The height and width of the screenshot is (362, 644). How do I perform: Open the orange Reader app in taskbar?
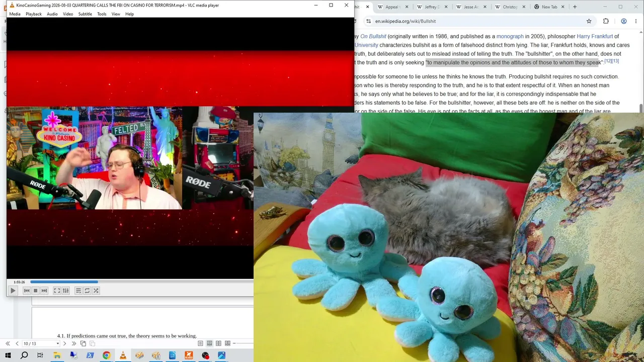point(189,355)
